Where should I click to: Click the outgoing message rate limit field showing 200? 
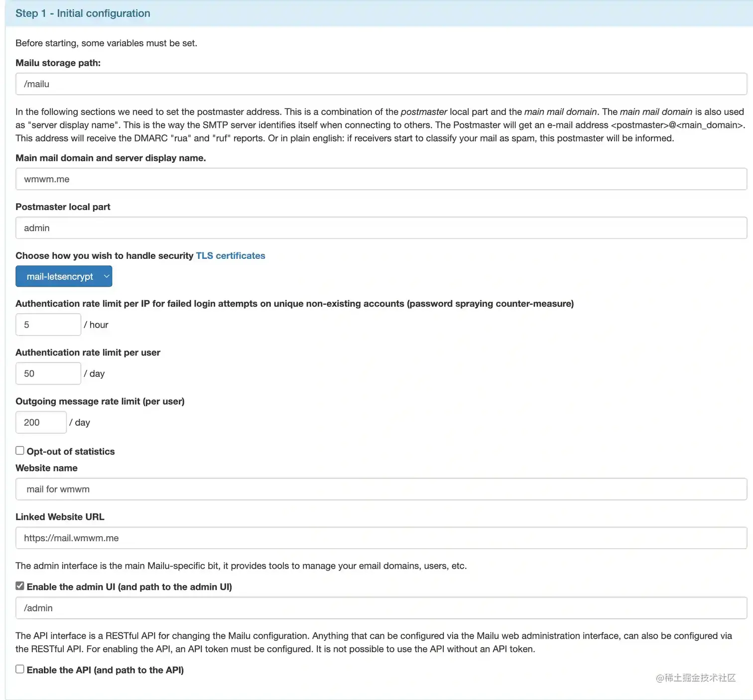[41, 422]
